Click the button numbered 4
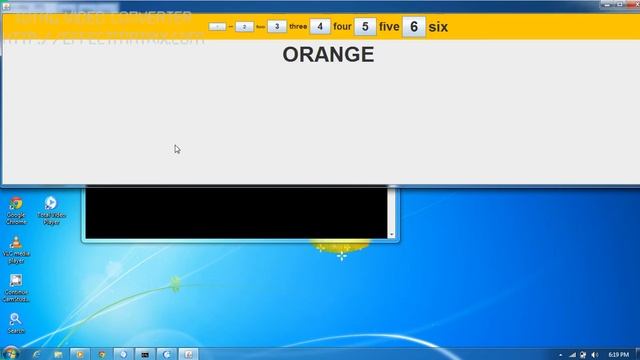 [320, 27]
